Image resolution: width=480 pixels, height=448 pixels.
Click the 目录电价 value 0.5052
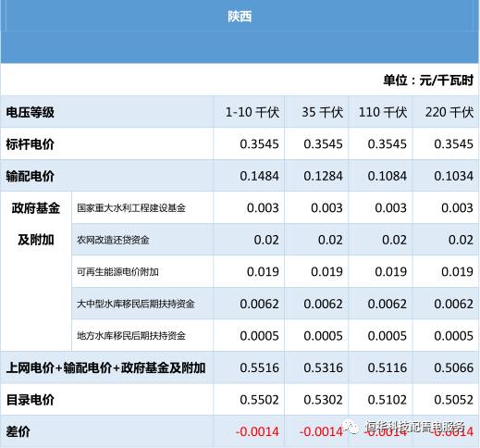point(453,400)
